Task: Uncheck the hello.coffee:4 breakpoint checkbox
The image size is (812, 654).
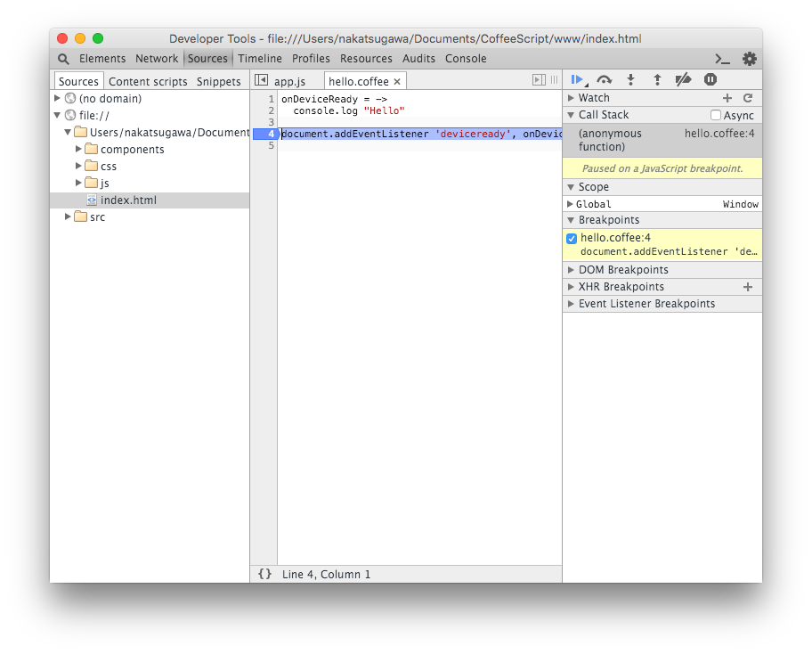Action: pyautogui.click(x=572, y=239)
